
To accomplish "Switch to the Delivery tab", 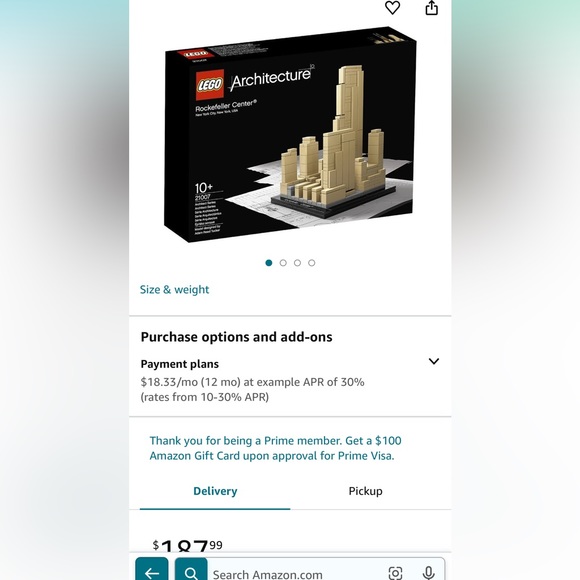I will point(215,491).
